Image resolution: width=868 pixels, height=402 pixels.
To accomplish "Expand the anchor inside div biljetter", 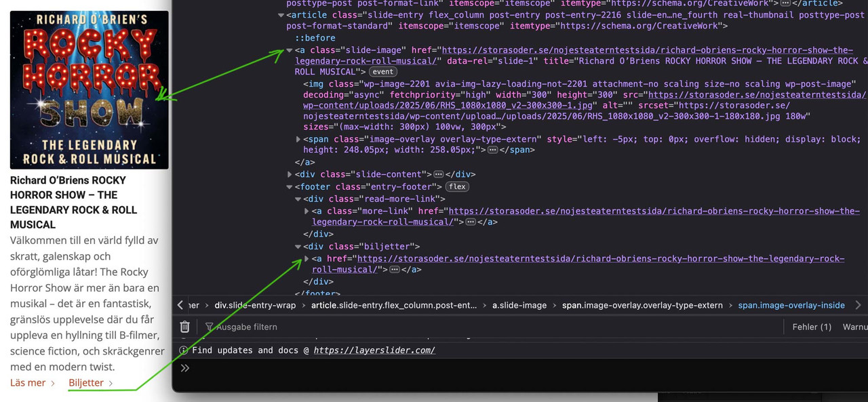I will tap(307, 258).
